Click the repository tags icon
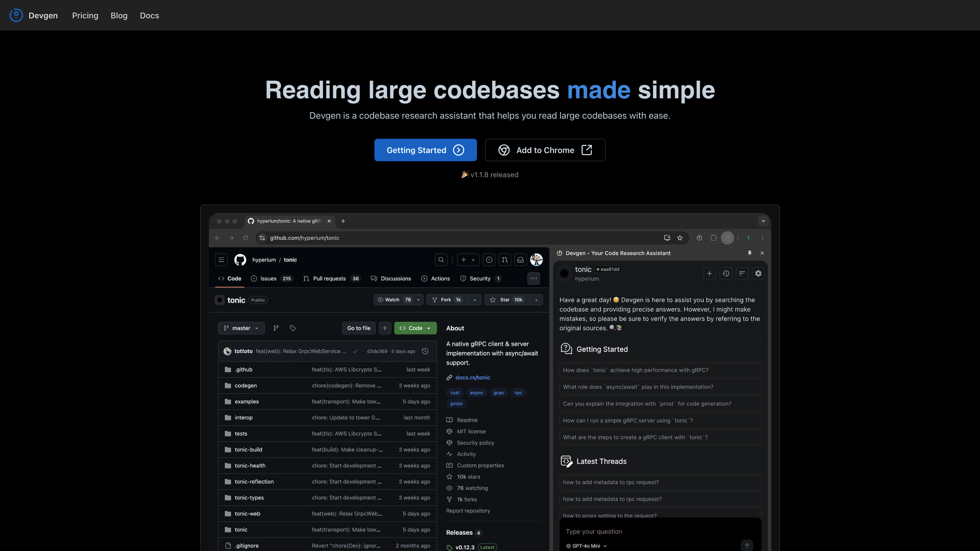This screenshot has width=980, height=551. (x=293, y=328)
